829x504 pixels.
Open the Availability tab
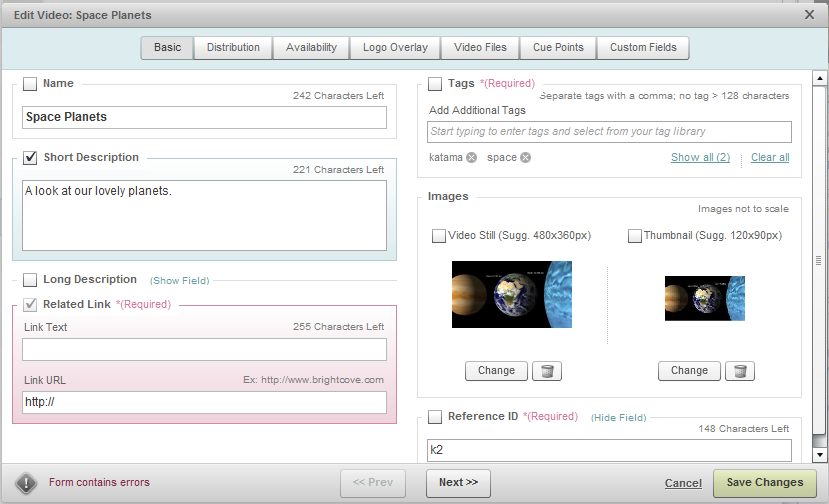311,48
